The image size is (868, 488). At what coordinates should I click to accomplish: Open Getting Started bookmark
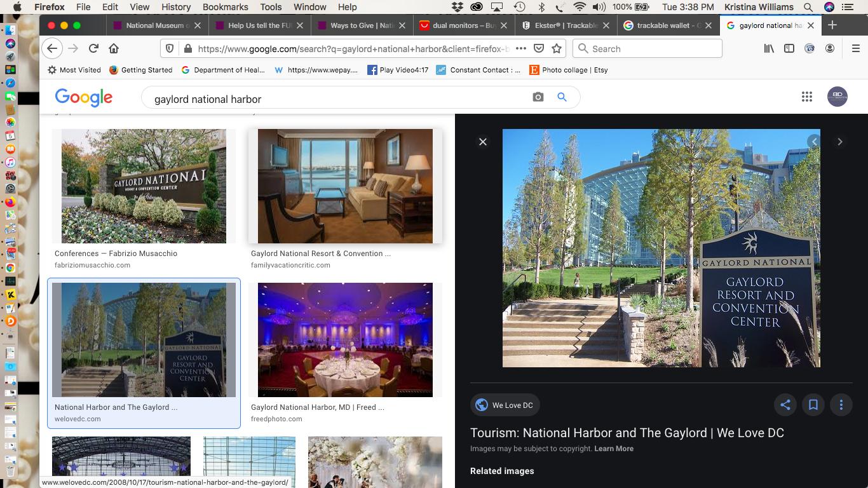pyautogui.click(x=140, y=70)
